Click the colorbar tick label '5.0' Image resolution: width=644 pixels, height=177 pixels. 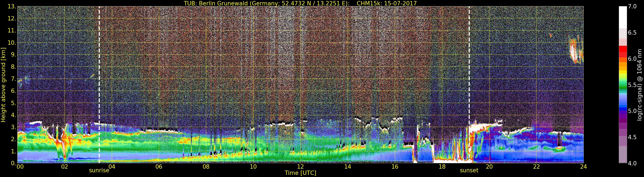[x=632, y=111]
